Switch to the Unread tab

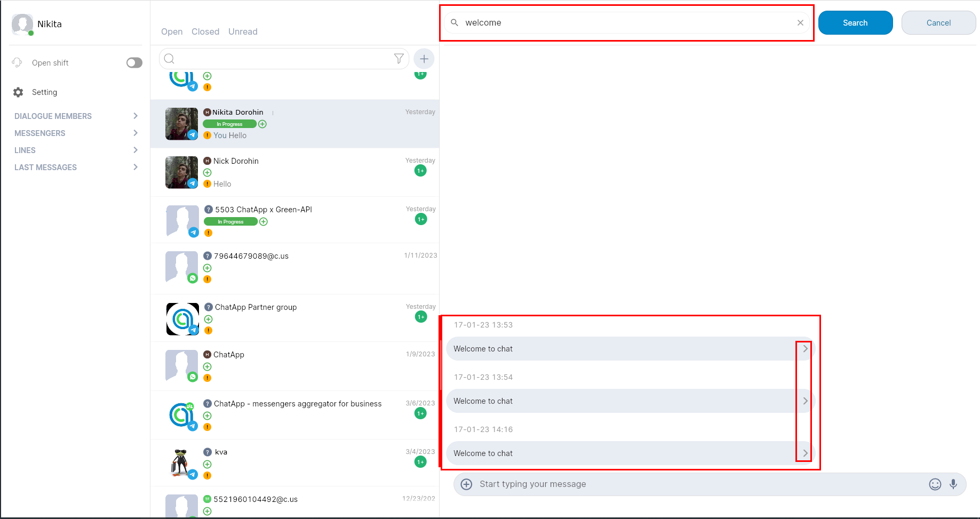[x=243, y=32]
